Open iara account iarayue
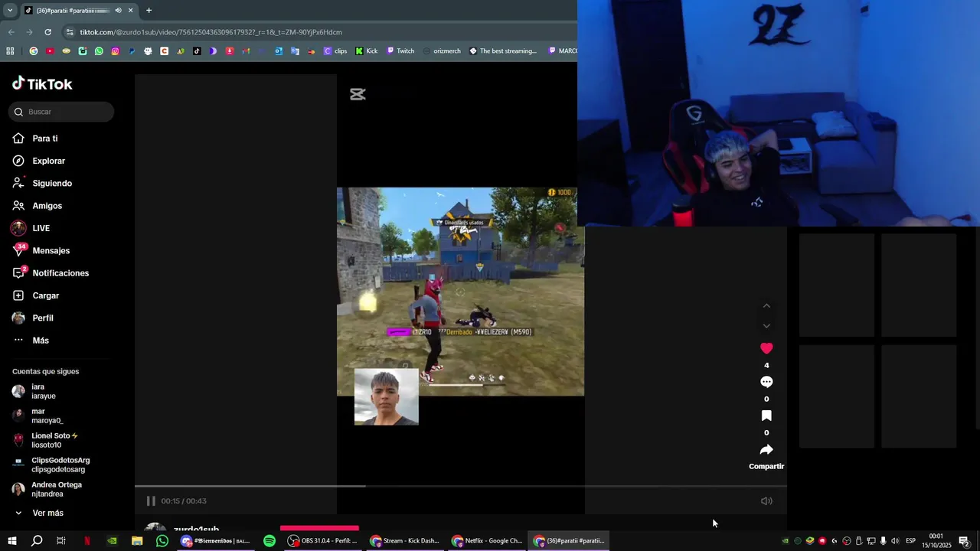980x551 pixels. pyautogui.click(x=34, y=391)
